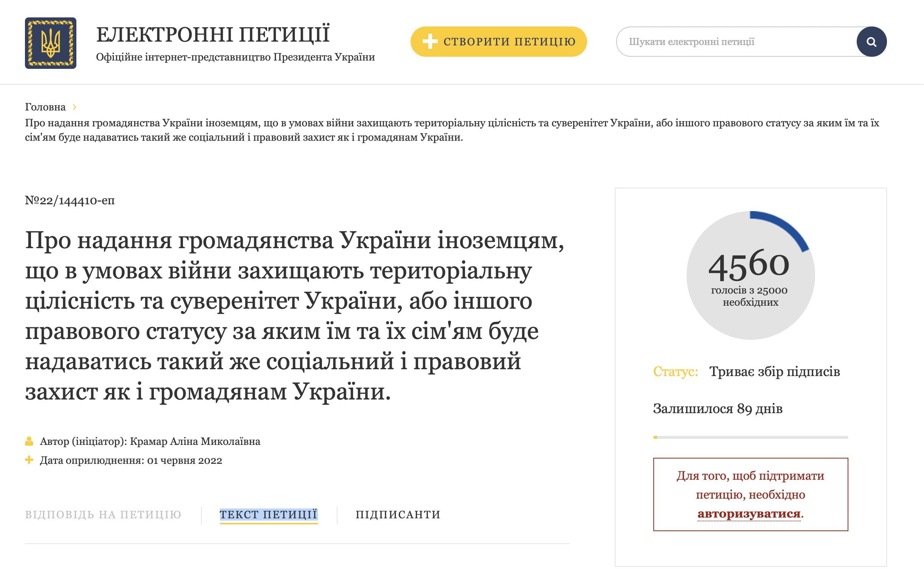Focus the Шукати електронні петиції search field
The height and width of the screenshot is (569, 924).
[736, 42]
